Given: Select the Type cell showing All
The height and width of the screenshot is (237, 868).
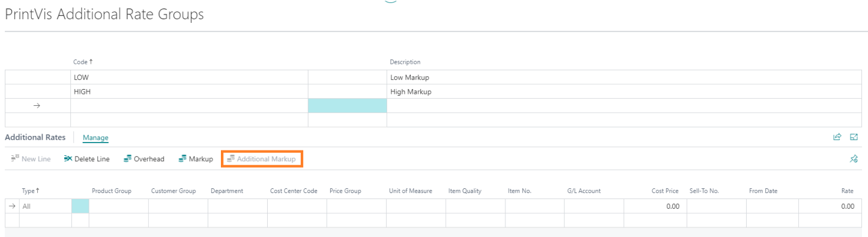Looking at the screenshot, I should click(46, 206).
